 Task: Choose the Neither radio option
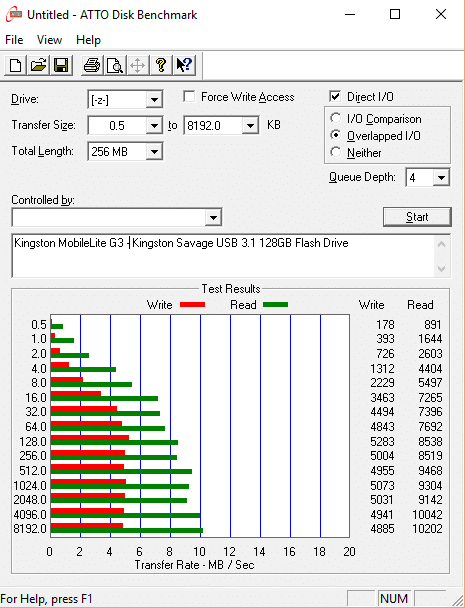click(x=335, y=152)
